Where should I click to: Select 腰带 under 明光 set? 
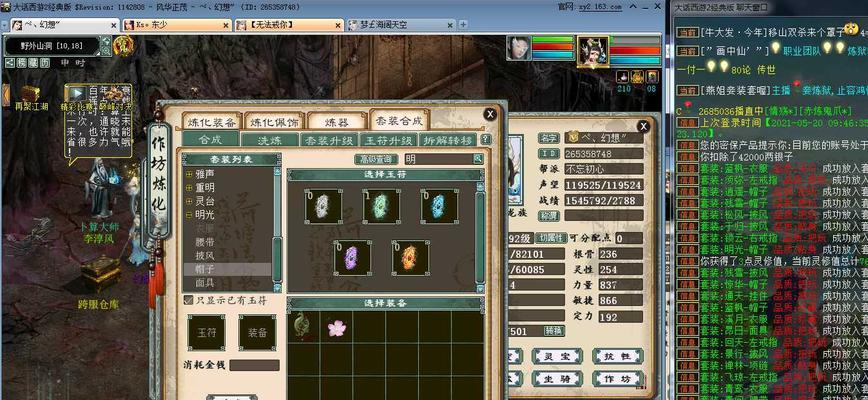205,242
